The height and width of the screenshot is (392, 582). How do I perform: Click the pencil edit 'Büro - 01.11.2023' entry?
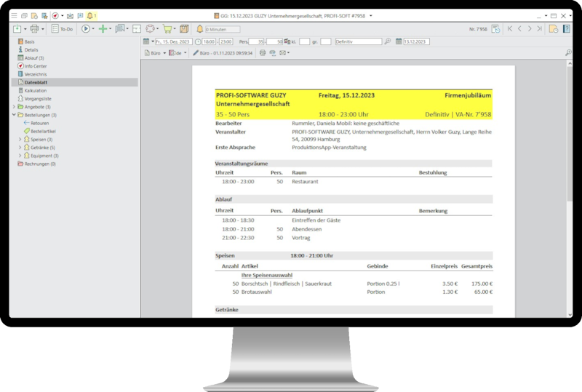(223, 53)
